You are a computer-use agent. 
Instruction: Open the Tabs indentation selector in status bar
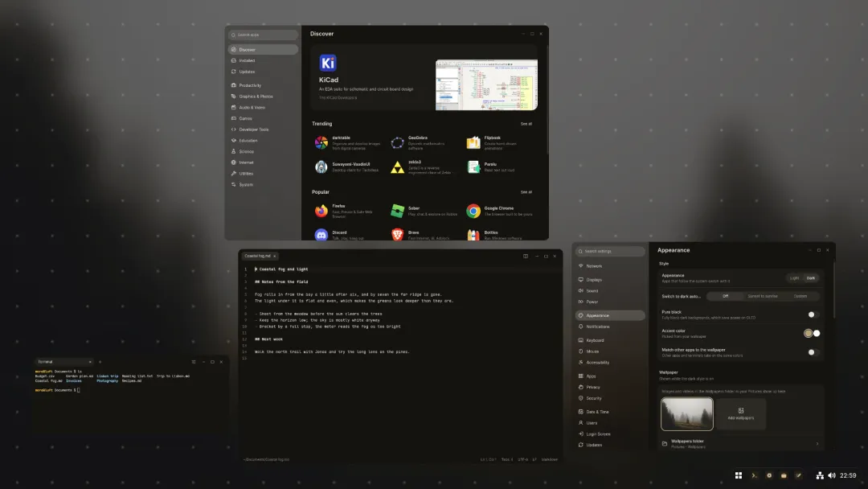click(x=507, y=460)
